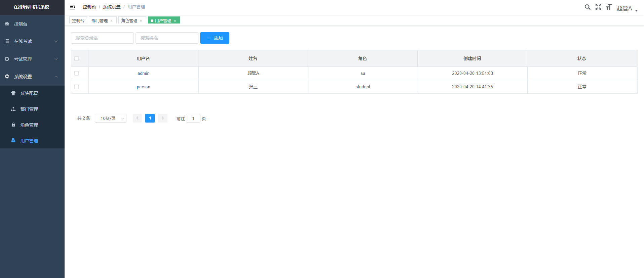Click the 在线培训考试系统 title logo
Screen dimensions: 644x278
click(32, 7)
